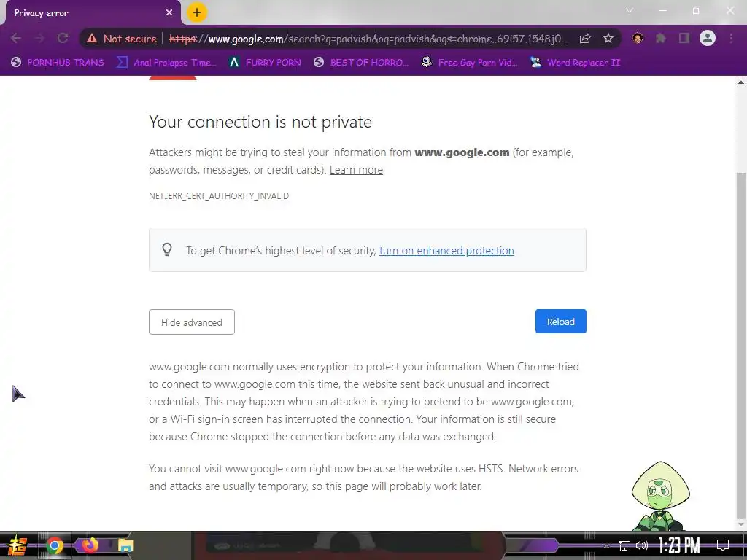The image size is (747, 560).
Task: Click turn on enhanced protection link
Action: pos(446,251)
